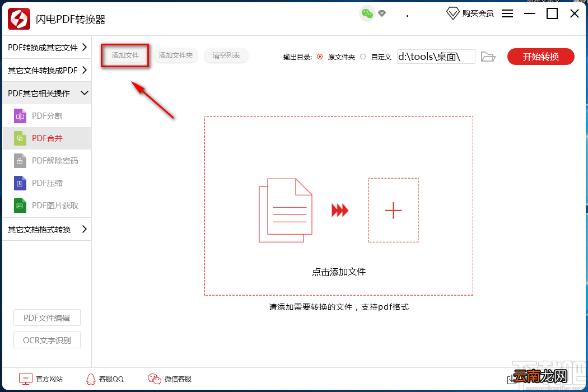Click the 清空列表 button

pyautogui.click(x=226, y=55)
